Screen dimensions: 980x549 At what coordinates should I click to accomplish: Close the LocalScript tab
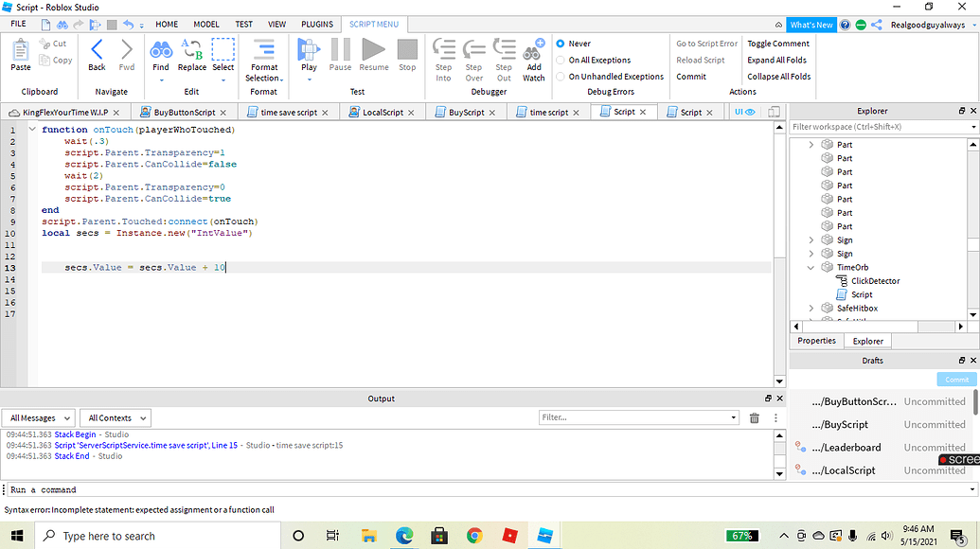[411, 113]
